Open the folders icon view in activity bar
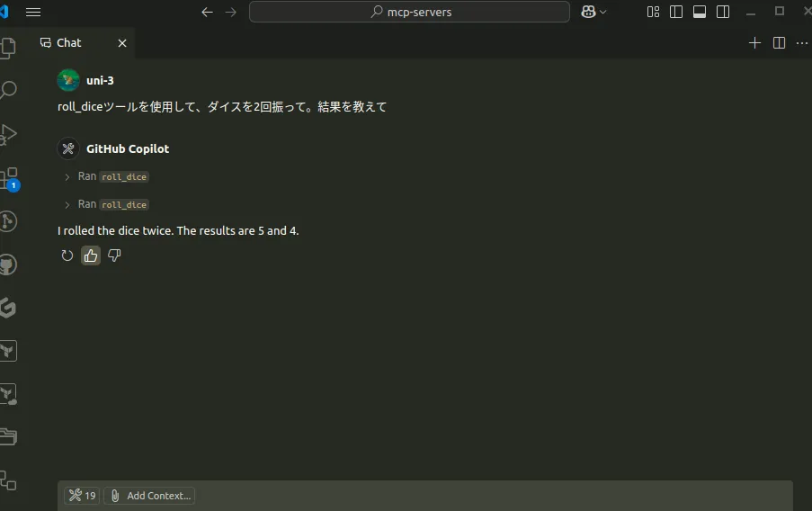This screenshot has height=511, width=812. coord(8,437)
